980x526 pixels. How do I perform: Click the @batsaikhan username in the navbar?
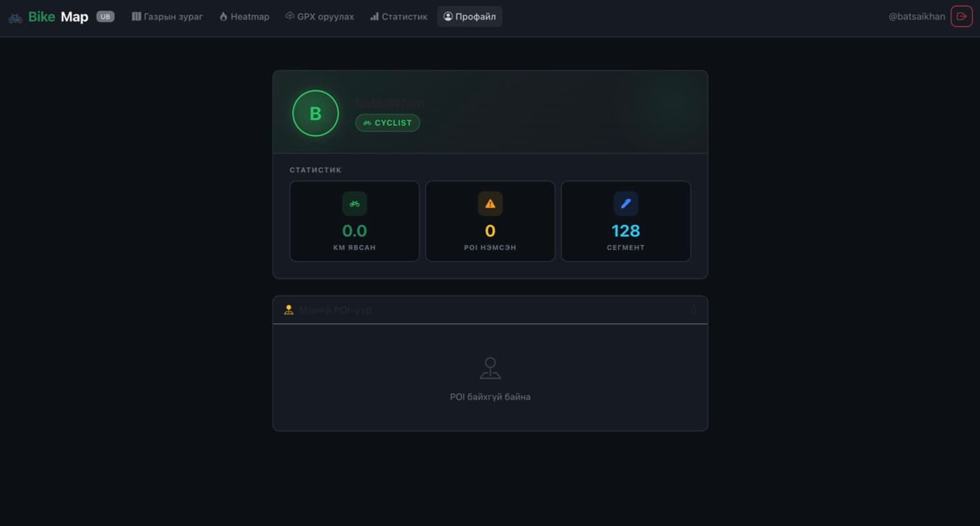917,17
